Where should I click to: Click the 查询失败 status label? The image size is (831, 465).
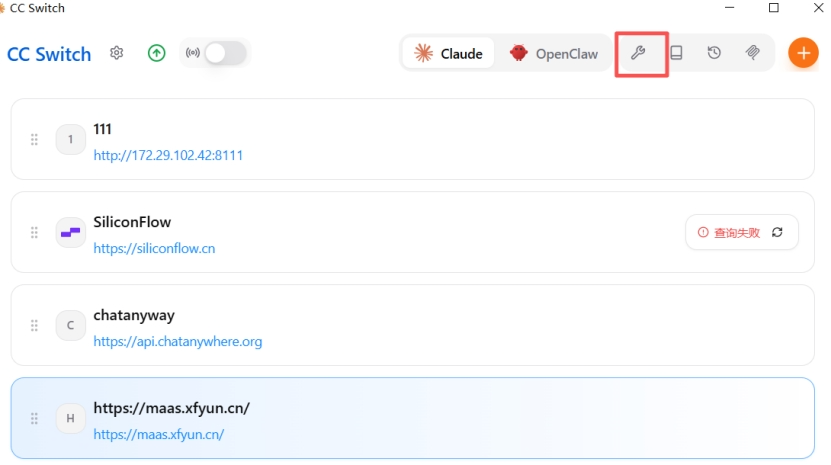pos(737,233)
